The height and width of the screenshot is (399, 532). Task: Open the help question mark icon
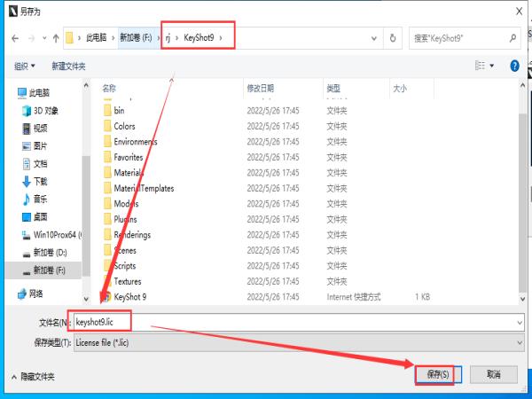point(514,66)
